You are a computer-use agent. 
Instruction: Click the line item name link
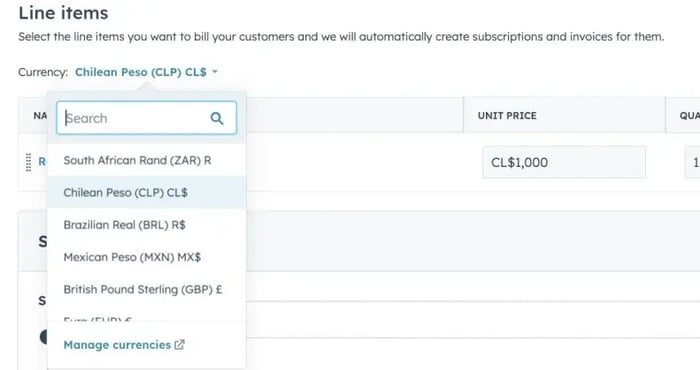[x=42, y=162]
